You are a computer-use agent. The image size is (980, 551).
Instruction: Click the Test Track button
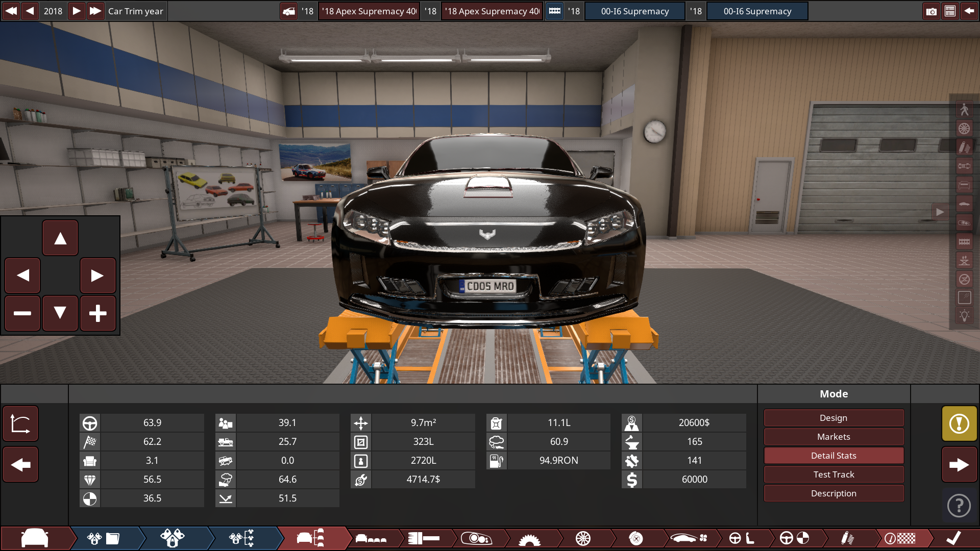[834, 474]
